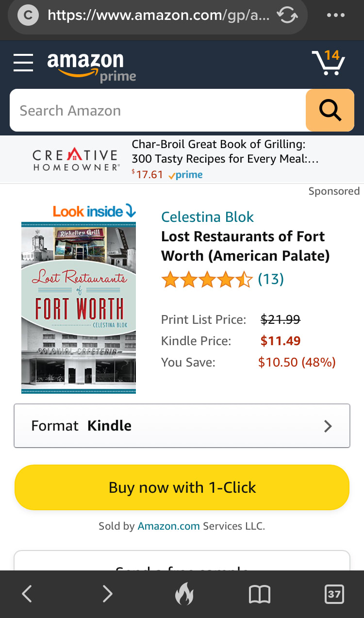Screen dimensions: 364x618
Task: Tap the orange search magnifier button
Action: pyautogui.click(x=330, y=110)
